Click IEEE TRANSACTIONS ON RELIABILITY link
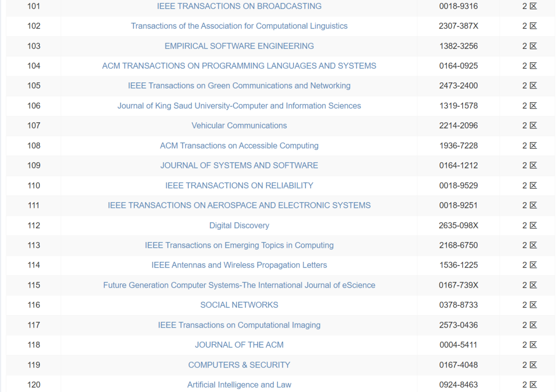Viewport: 560px width, 392px height. pyautogui.click(x=239, y=186)
